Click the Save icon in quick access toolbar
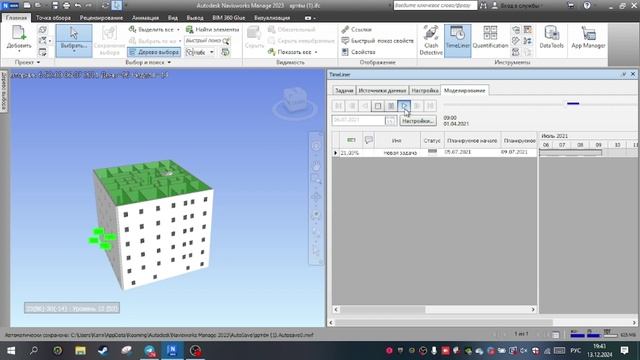The image size is (640, 360). tap(55, 5)
